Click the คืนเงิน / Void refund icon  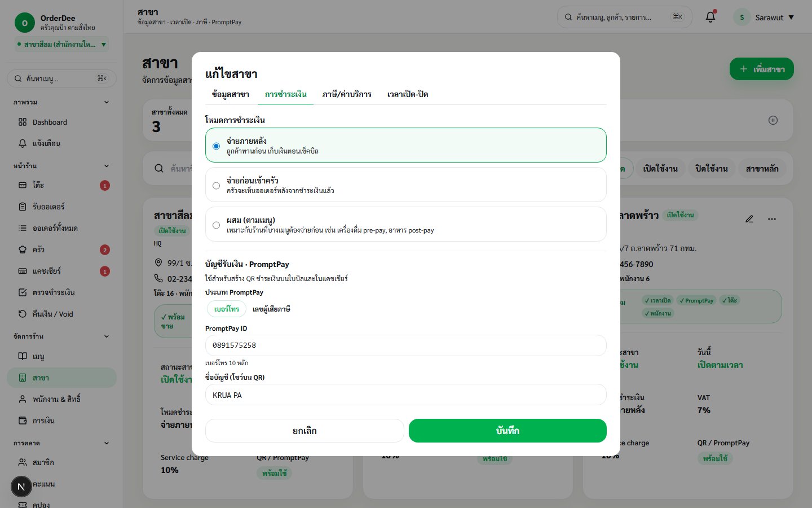pos(23,314)
